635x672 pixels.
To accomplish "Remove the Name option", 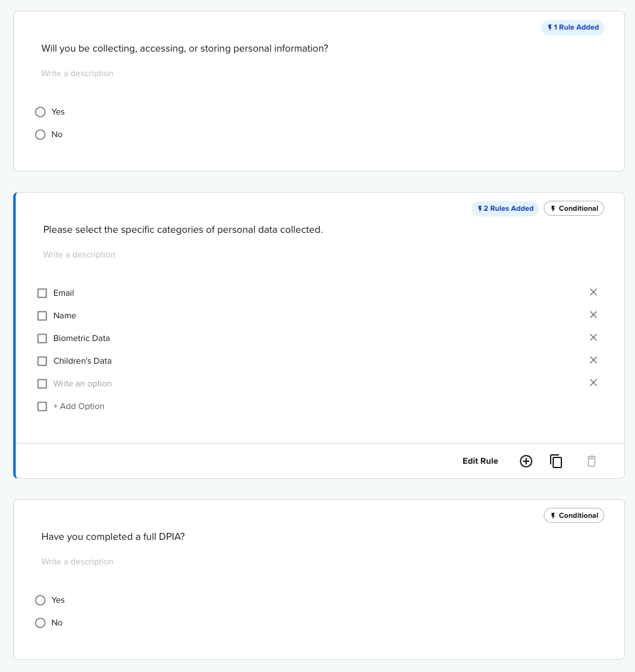I will pyautogui.click(x=593, y=315).
